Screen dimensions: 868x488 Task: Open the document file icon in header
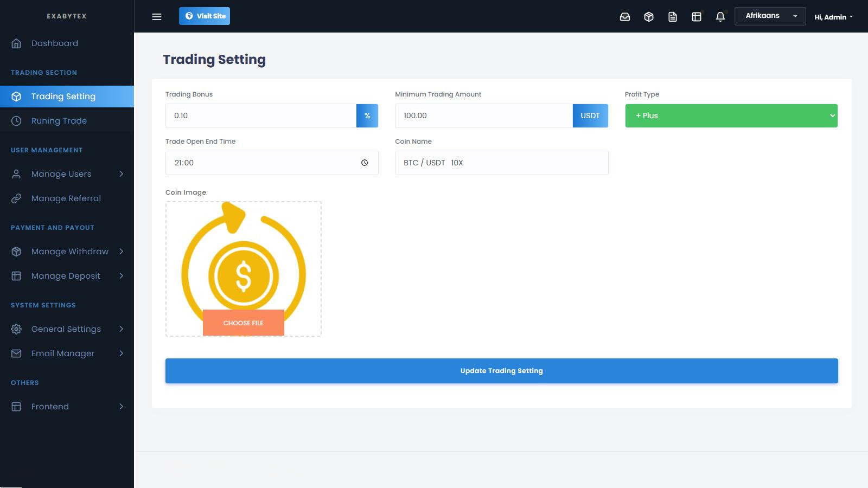[673, 17]
